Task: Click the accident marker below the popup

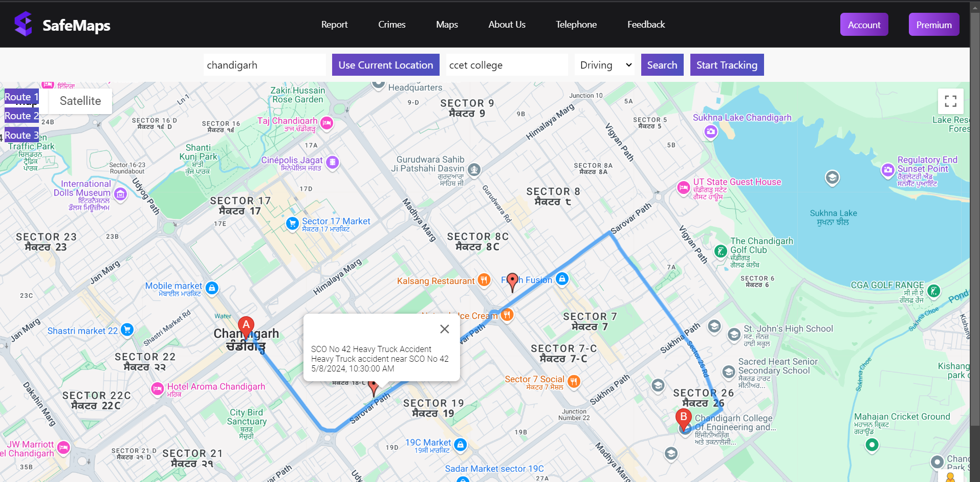Action: [x=374, y=388]
